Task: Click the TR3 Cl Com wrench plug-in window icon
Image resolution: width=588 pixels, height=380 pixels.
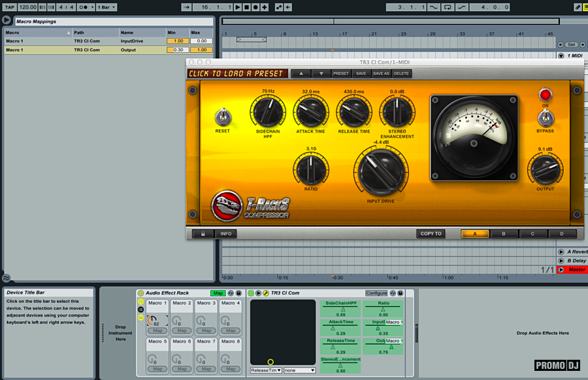Action: [266, 293]
